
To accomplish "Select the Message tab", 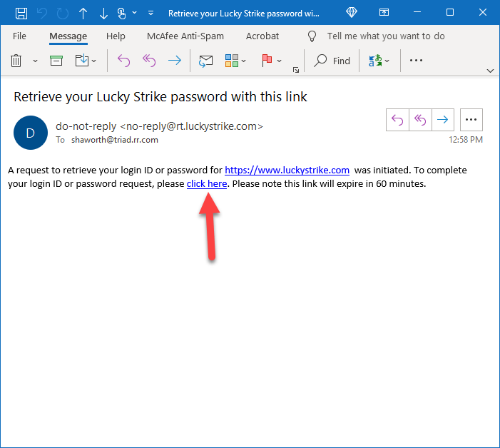I will 68,36.
